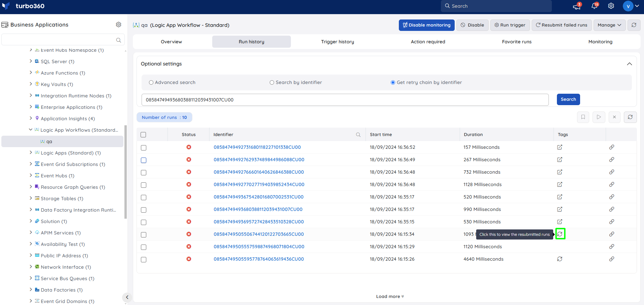Image resolution: width=644 pixels, height=305 pixels.
Task: Switch to the Trigger history tab
Action: tap(337, 42)
